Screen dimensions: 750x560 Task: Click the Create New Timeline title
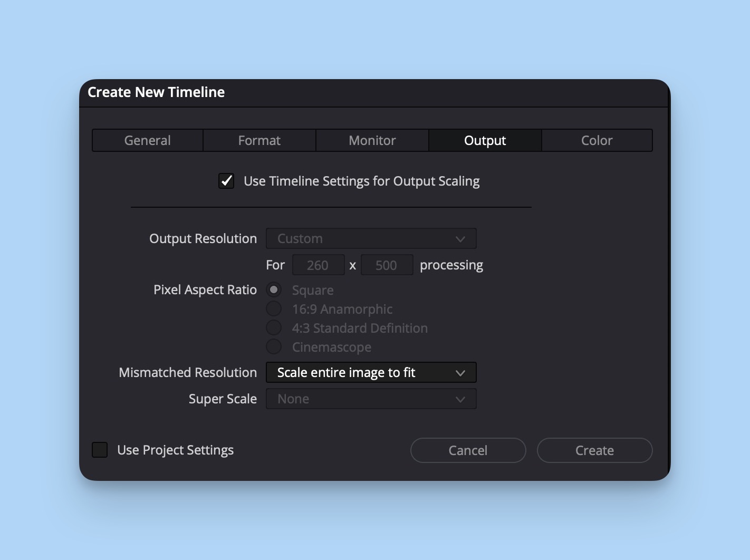point(156,92)
